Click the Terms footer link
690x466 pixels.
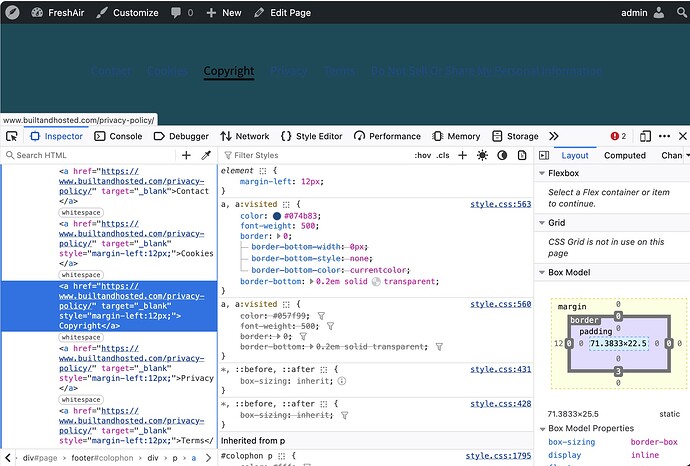(x=339, y=71)
